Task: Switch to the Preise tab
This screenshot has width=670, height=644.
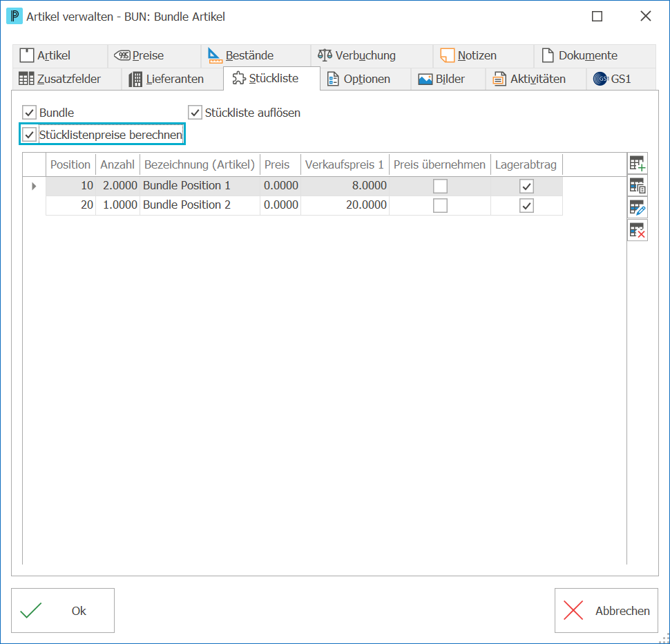Action: [x=154, y=55]
